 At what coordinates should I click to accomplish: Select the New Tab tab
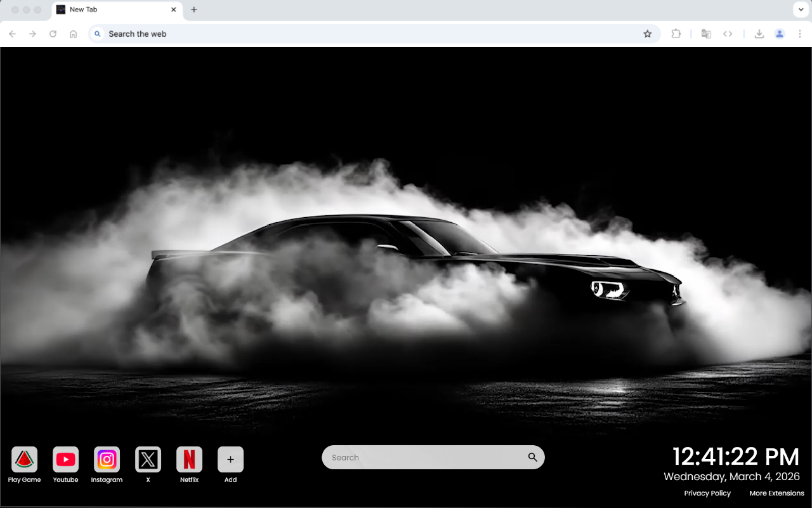point(117,10)
